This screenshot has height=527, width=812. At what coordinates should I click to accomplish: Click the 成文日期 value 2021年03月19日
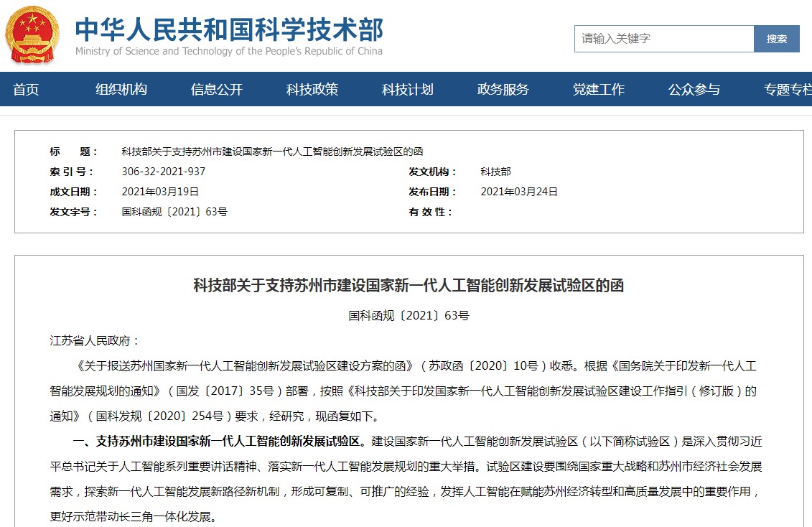coord(160,192)
